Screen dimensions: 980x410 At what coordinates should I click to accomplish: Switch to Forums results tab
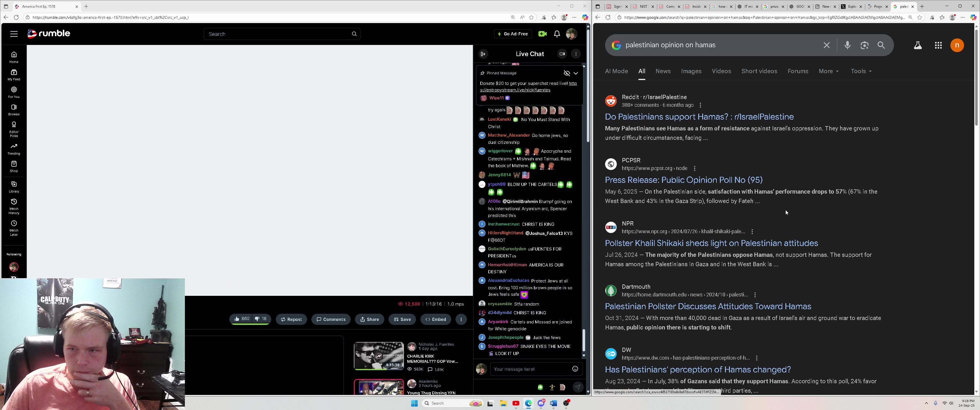pyautogui.click(x=798, y=71)
